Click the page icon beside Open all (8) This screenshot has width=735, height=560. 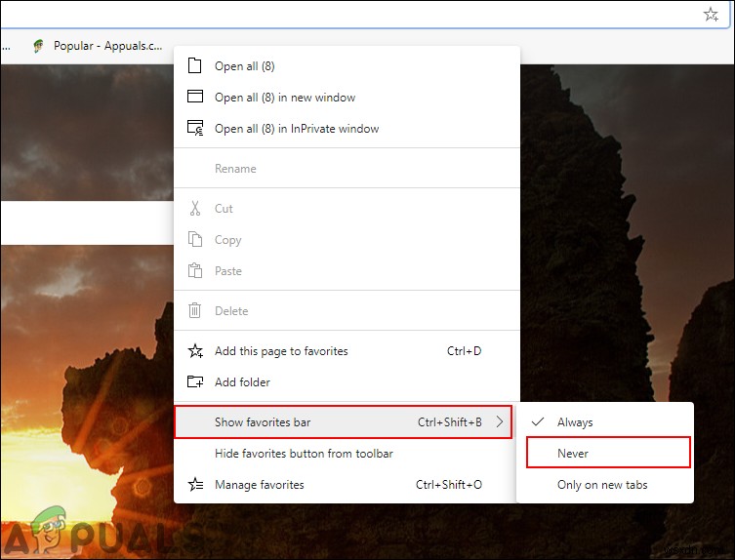click(x=194, y=65)
